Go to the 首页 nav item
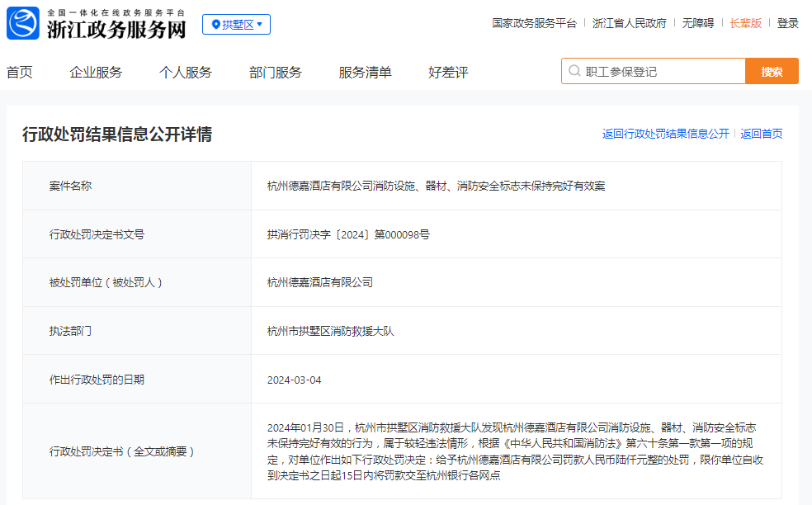 pyautogui.click(x=20, y=72)
